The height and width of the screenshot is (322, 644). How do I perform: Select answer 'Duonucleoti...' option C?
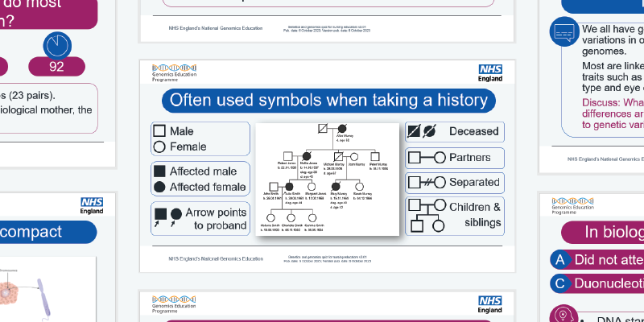pos(597,284)
